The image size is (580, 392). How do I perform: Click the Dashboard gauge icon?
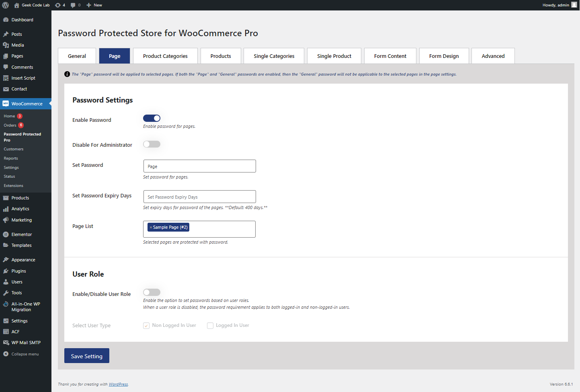(6, 20)
